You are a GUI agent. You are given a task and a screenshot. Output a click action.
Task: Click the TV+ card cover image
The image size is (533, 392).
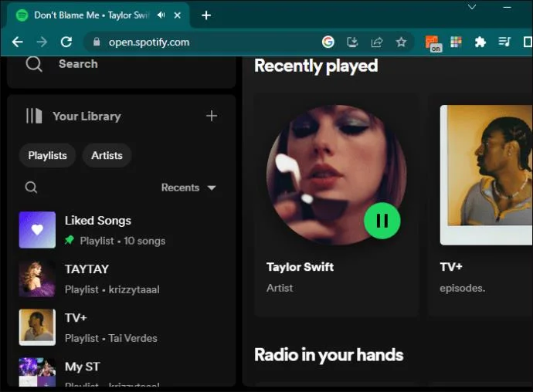[x=487, y=175]
